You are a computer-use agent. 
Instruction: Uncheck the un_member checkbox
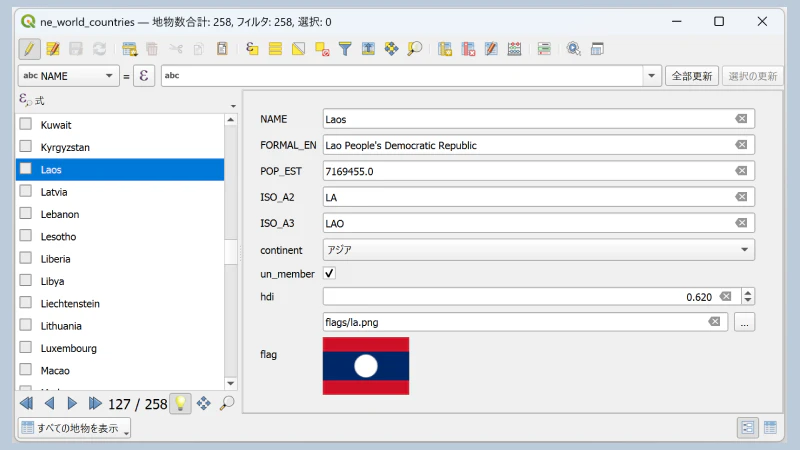click(330, 273)
